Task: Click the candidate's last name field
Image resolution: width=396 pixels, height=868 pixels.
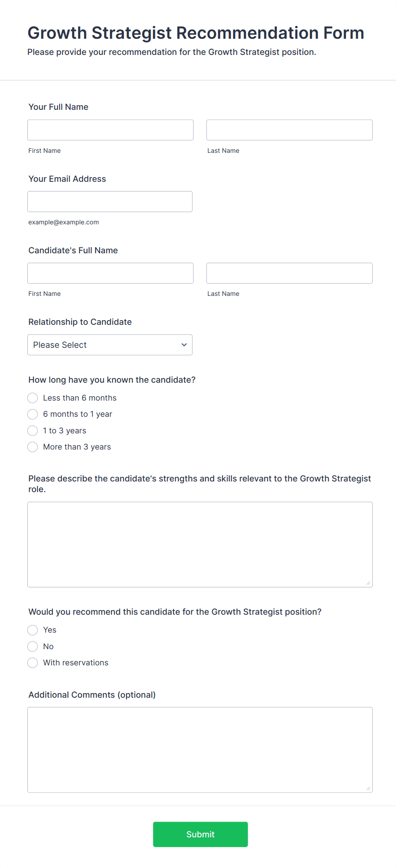Action: (290, 273)
